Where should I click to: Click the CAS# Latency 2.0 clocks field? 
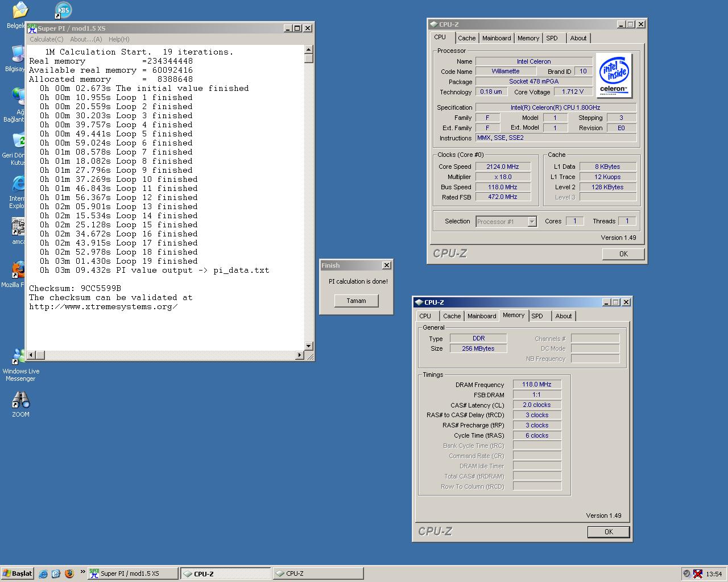tap(537, 405)
